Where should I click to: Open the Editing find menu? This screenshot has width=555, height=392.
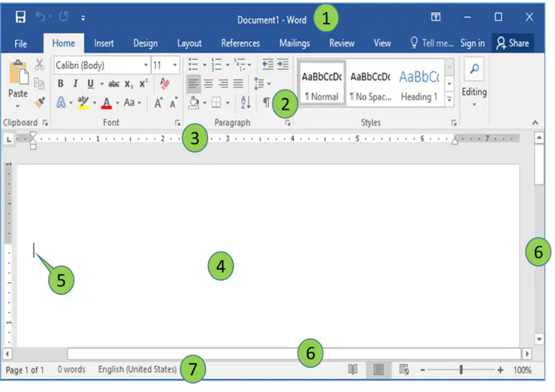(x=474, y=84)
